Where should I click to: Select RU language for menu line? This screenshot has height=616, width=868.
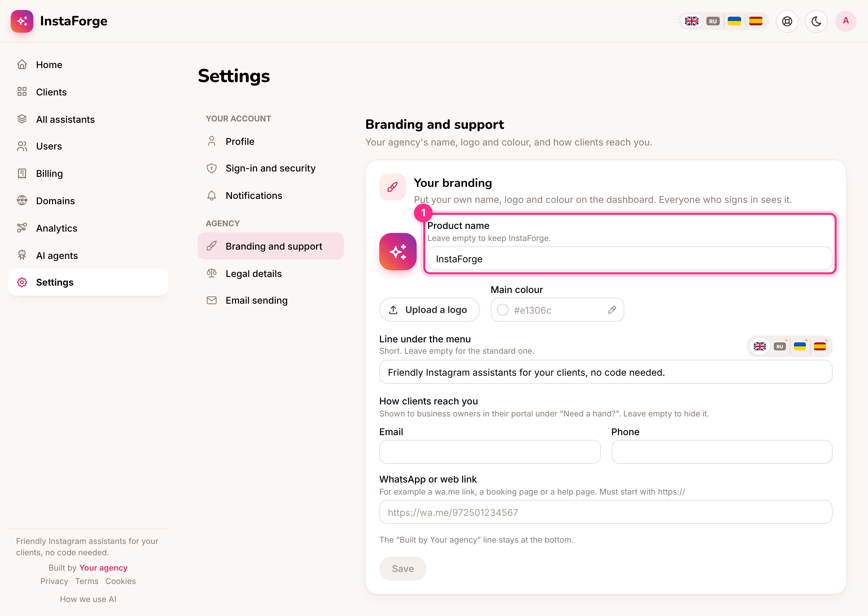[x=780, y=346]
